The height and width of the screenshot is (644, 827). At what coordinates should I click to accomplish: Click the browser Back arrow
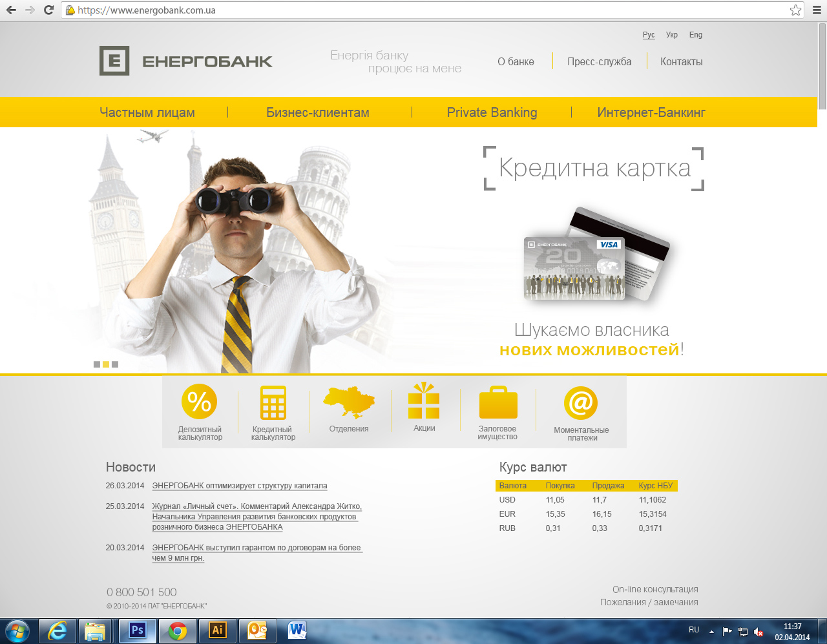tap(11, 10)
